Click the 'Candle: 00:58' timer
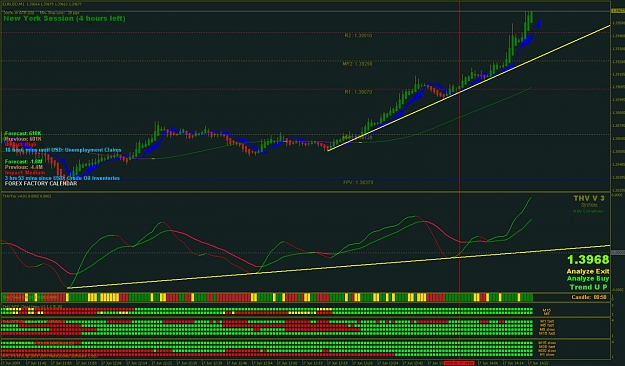625x366 pixels. [x=589, y=297]
